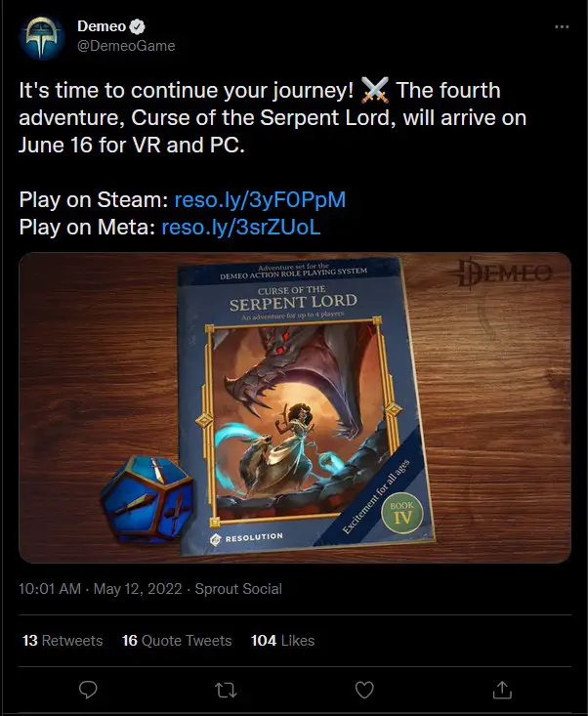The height and width of the screenshot is (716, 588).
Task: Open the Serpent Lord book cover image
Action: point(295,407)
